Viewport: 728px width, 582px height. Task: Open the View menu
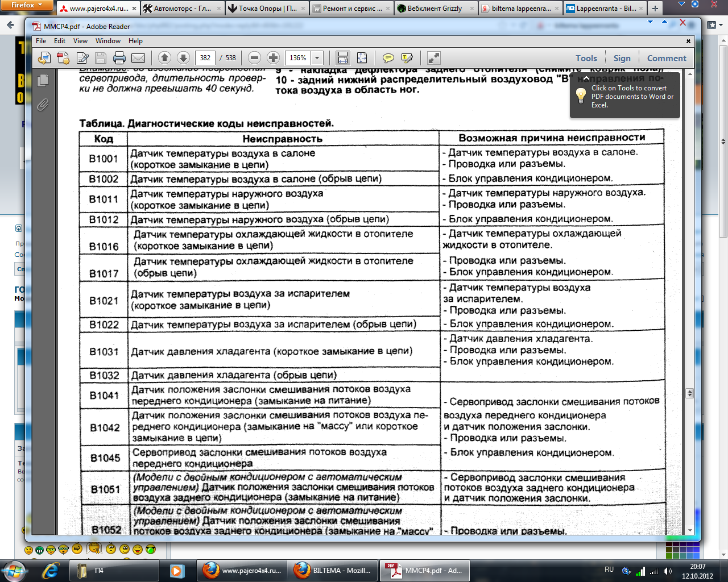pos(80,41)
